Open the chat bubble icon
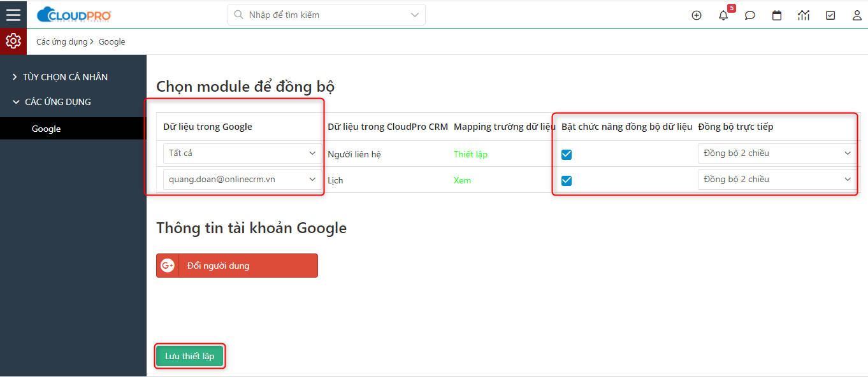This screenshot has width=868, height=377. (750, 15)
